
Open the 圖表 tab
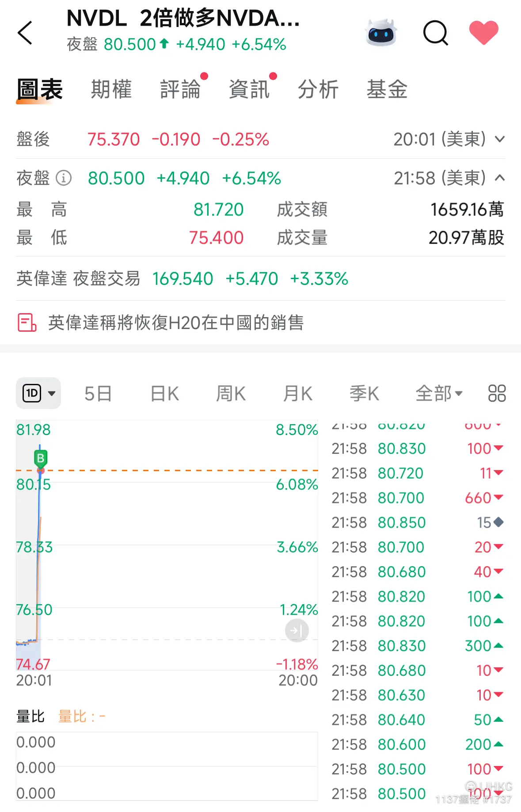(x=40, y=89)
